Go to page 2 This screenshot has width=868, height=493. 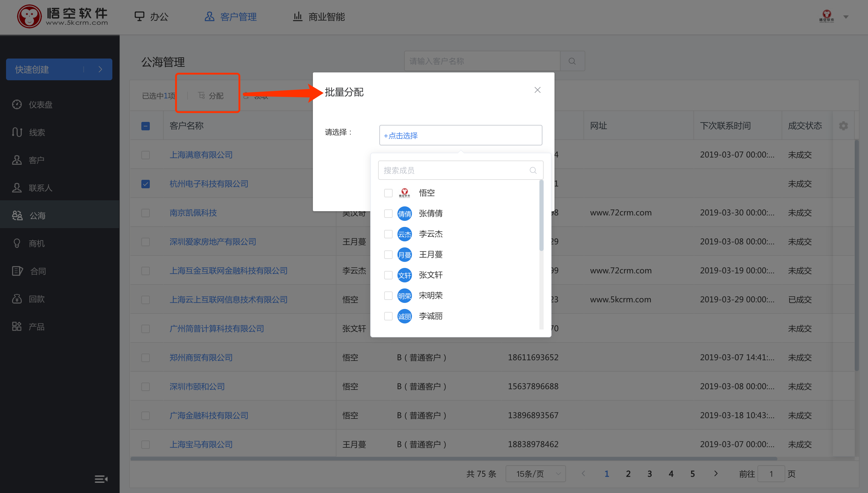click(x=628, y=474)
